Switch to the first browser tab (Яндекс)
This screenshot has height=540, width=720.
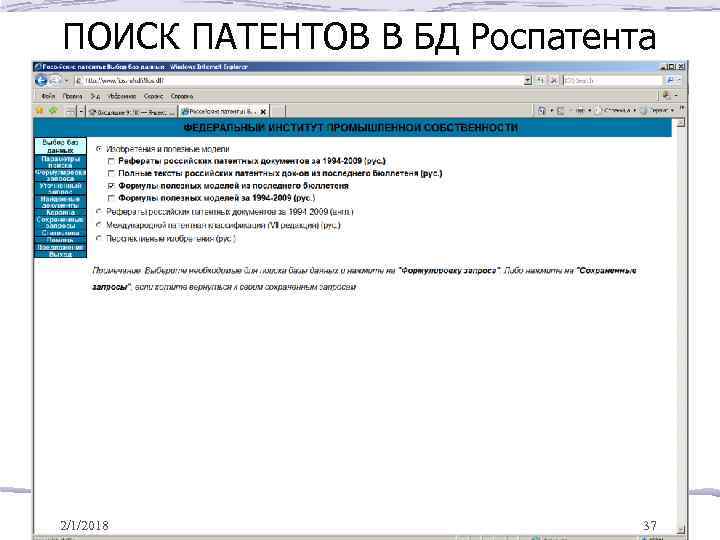click(132, 112)
